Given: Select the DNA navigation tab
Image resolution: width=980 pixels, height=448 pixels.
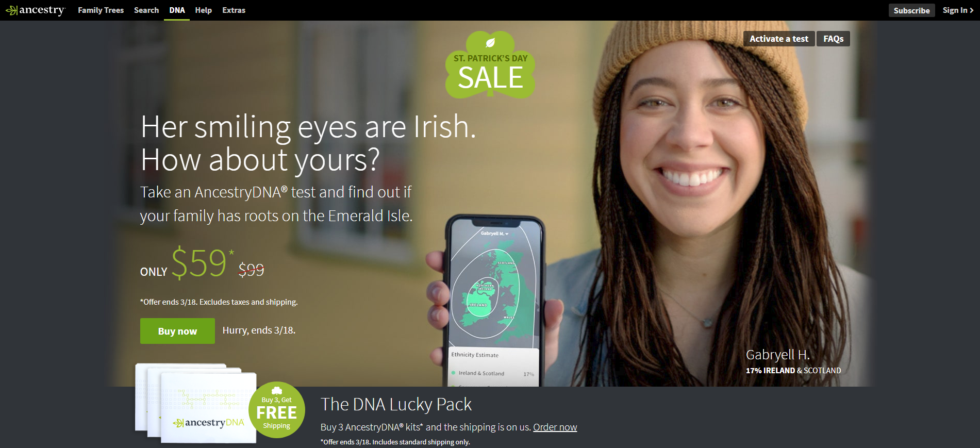Looking at the screenshot, I should pos(177,10).
